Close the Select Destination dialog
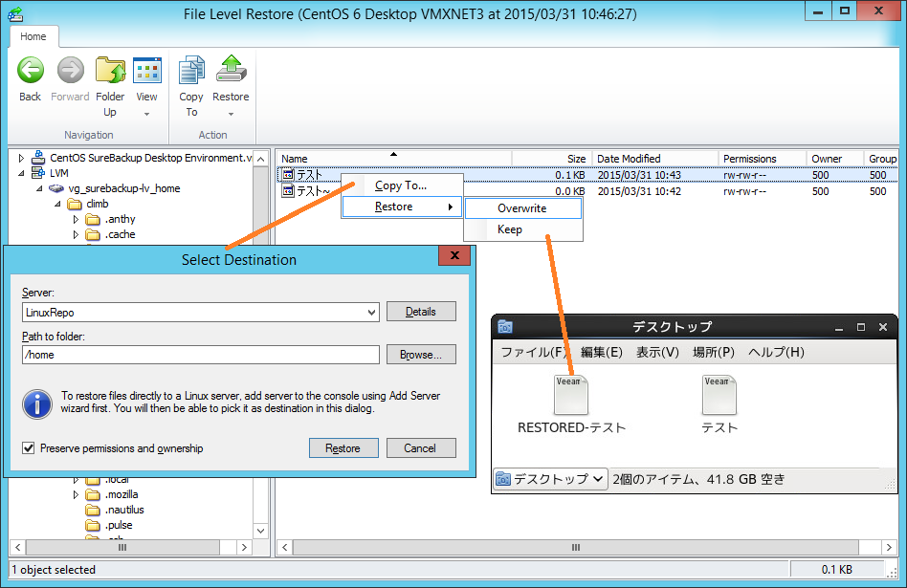The height and width of the screenshot is (588, 907). pyautogui.click(x=454, y=255)
